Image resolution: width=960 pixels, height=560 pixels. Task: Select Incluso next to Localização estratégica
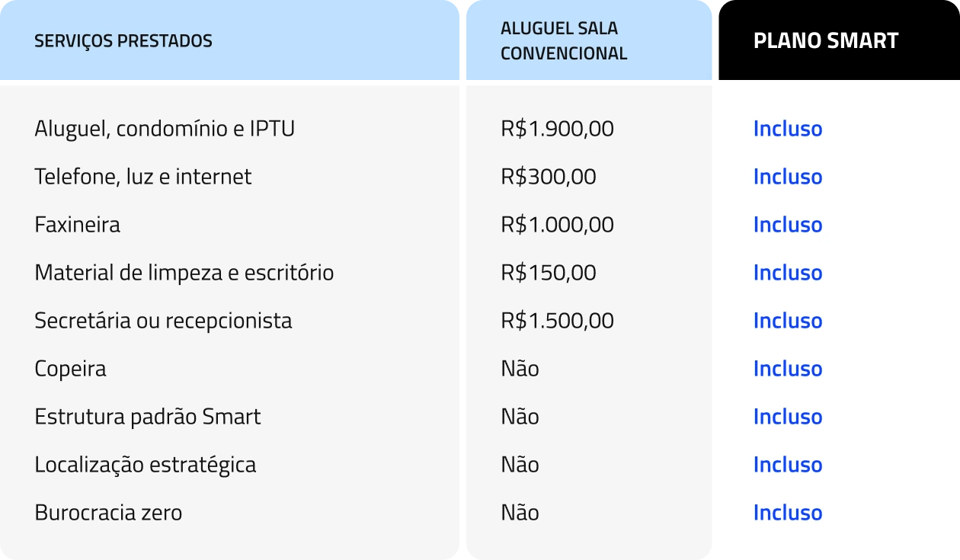(x=788, y=465)
